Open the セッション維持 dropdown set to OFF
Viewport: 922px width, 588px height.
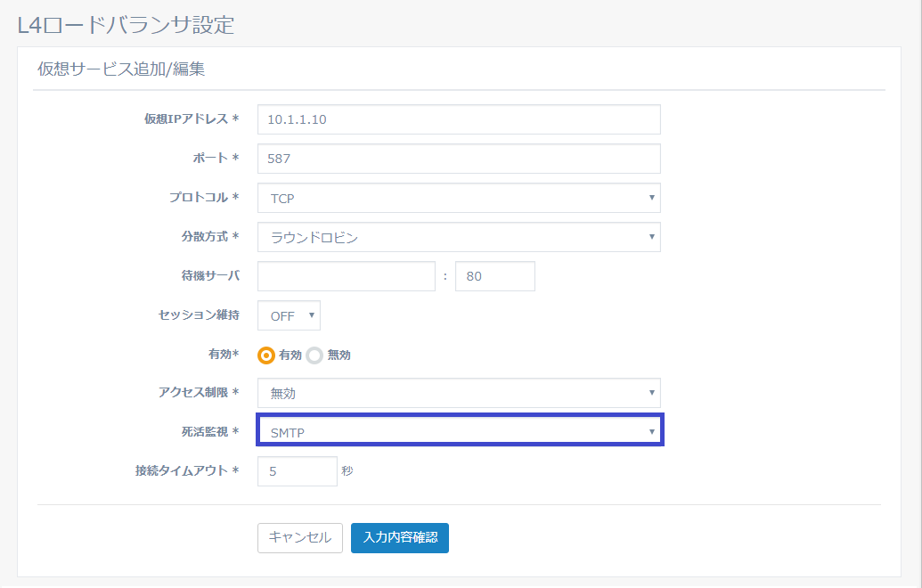coord(288,315)
